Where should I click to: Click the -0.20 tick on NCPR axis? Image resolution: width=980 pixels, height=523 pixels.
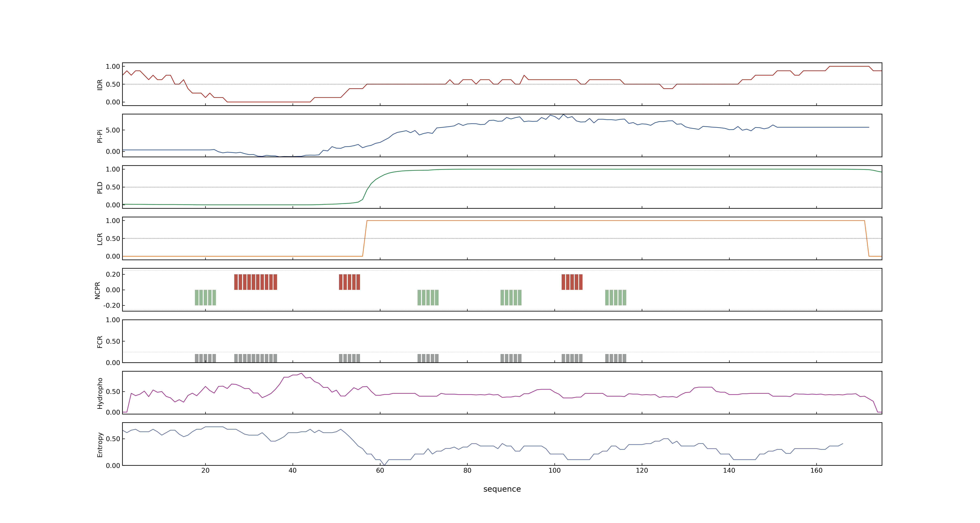tap(111, 306)
